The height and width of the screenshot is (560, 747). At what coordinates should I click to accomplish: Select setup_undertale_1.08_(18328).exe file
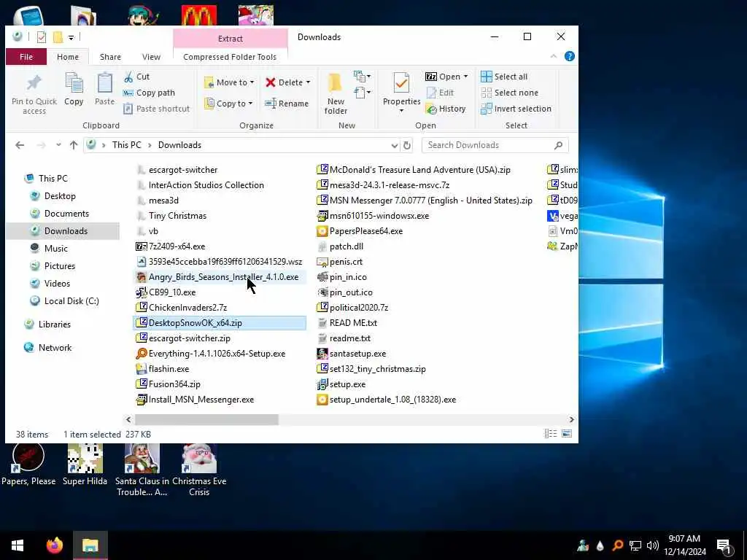click(x=387, y=400)
